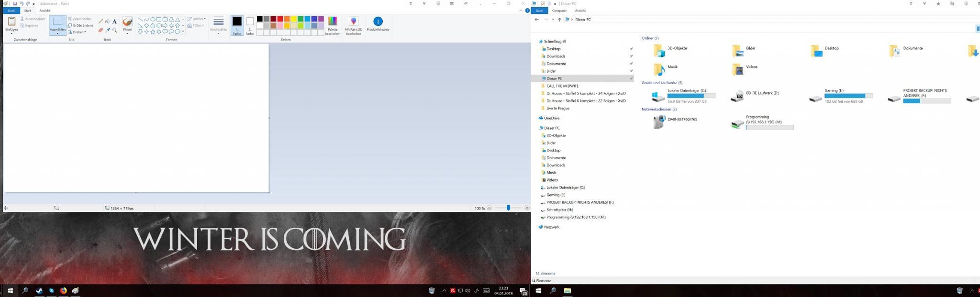Click the Undo arrow in Paint title bar
Image resolution: width=980 pixels, height=297 pixels.
pyautogui.click(x=22, y=3)
